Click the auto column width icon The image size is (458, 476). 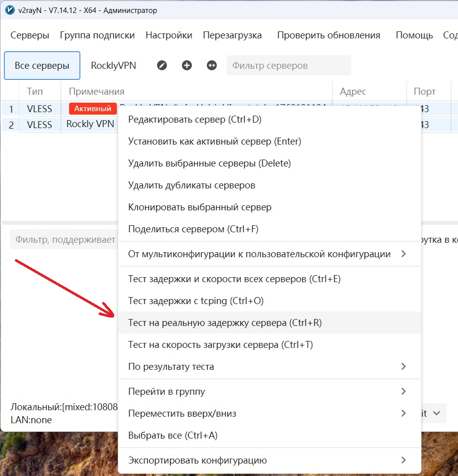click(212, 65)
